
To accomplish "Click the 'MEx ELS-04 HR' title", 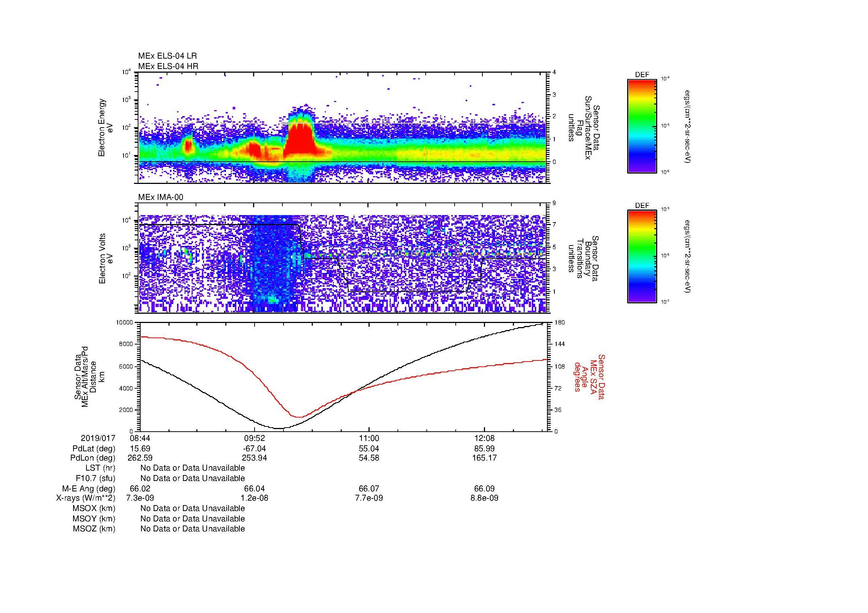I will click(x=168, y=66).
